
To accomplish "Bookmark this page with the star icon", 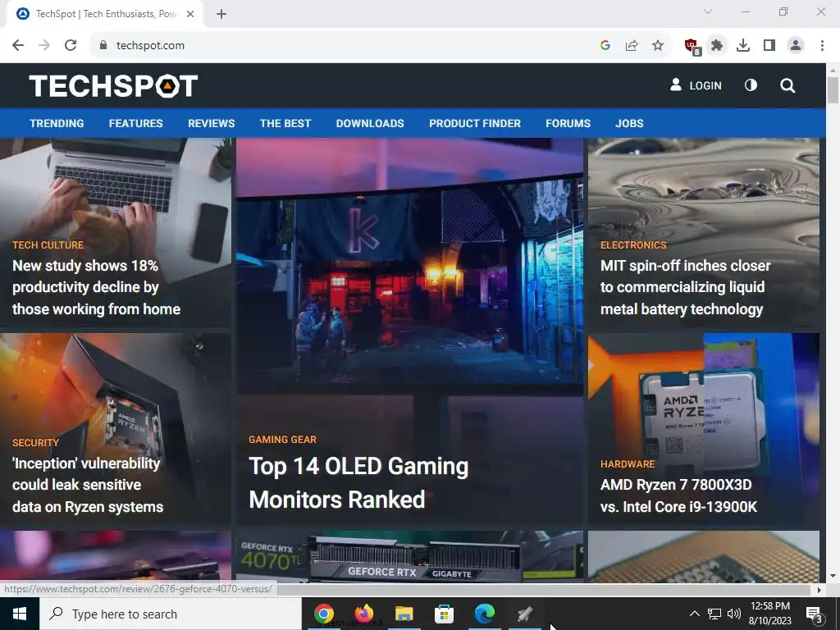I will point(658,46).
